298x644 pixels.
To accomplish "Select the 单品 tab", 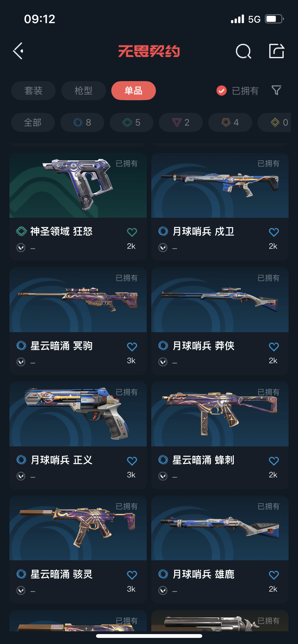I will point(134,90).
